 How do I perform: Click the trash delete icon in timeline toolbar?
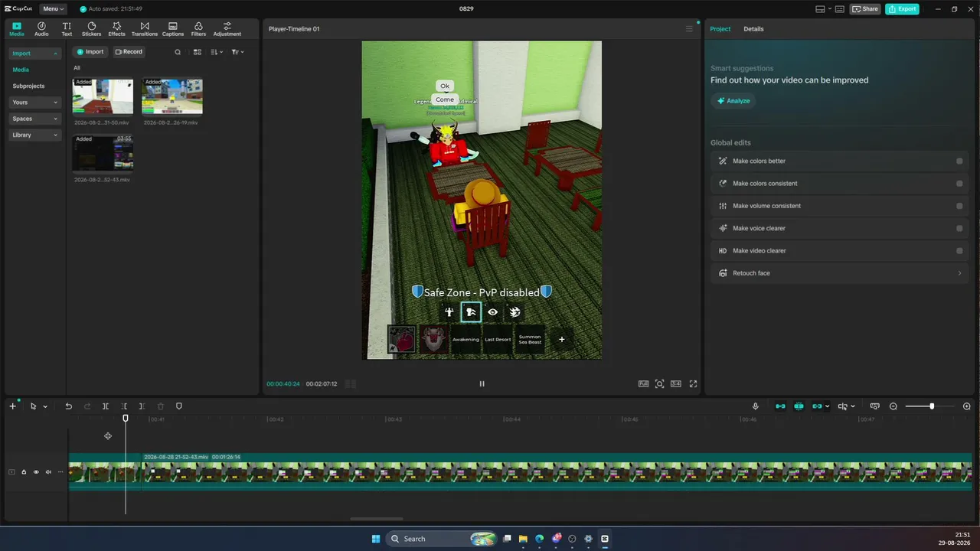pyautogui.click(x=161, y=406)
